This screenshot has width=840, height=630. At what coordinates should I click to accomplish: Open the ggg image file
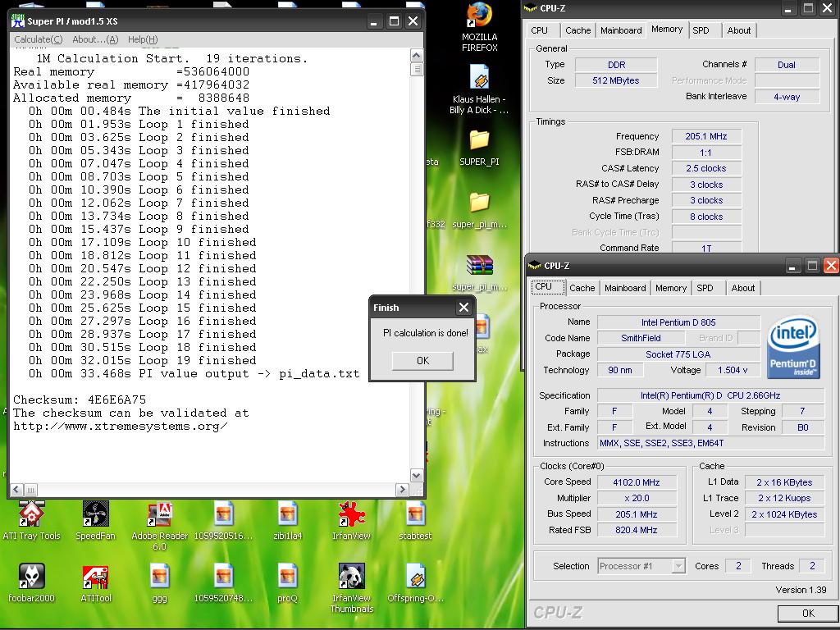[159, 577]
